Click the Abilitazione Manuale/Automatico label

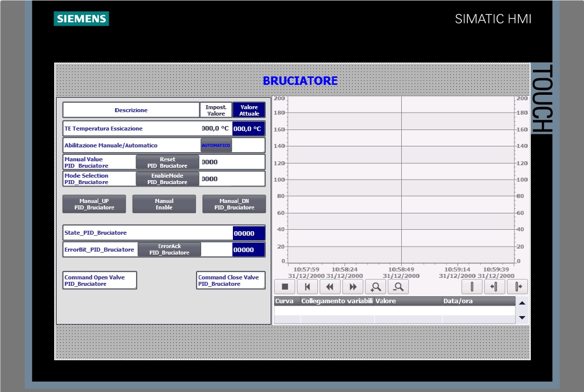pyautogui.click(x=111, y=145)
